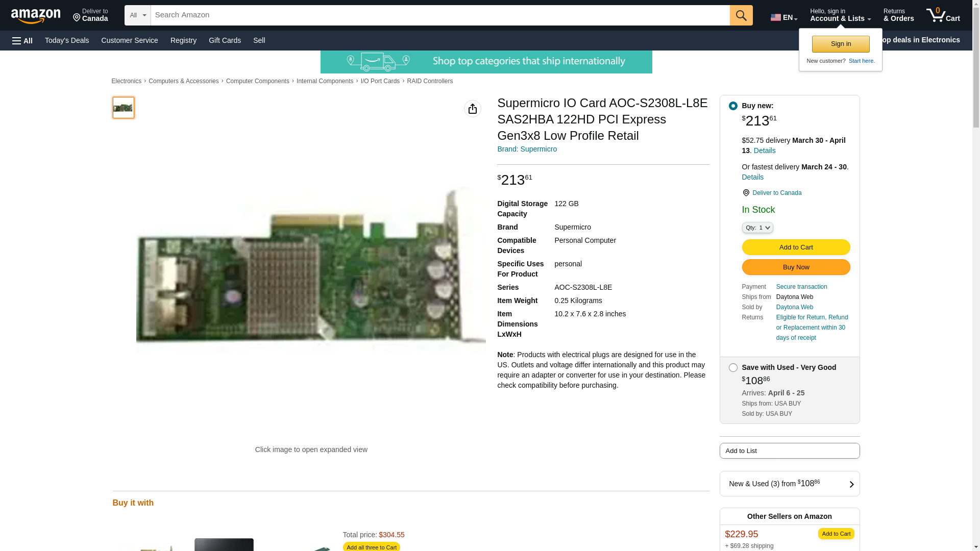Open Gift Cards nav item
Image resolution: width=980 pixels, height=551 pixels.
point(225,40)
